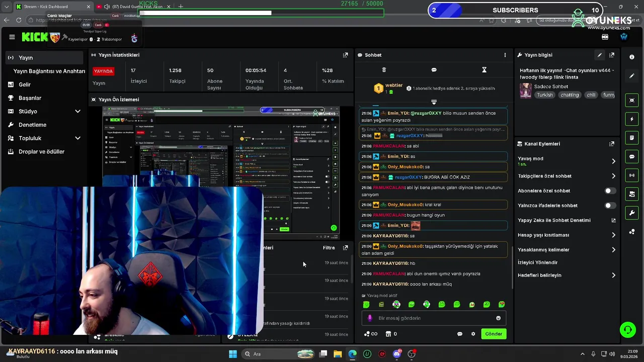
Task: Click the chat messages scrollbar
Action: pyautogui.click(x=513, y=267)
